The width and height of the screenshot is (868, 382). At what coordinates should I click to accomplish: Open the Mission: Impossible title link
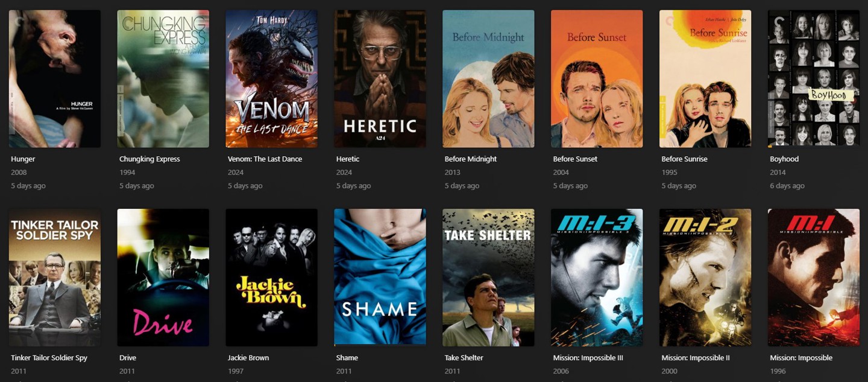801,358
